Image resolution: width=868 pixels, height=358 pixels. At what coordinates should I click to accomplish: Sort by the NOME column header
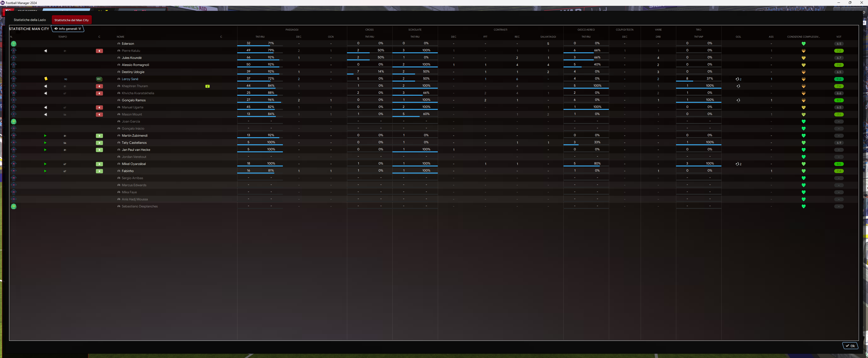(121, 37)
